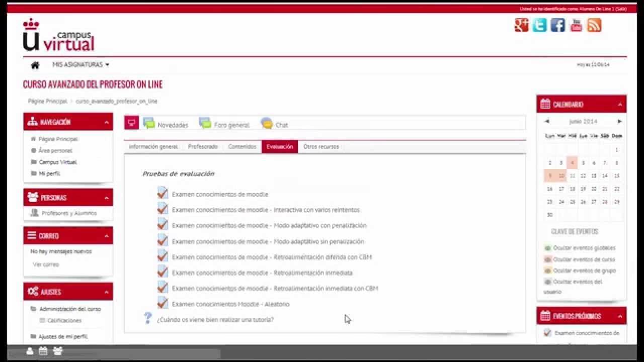The width and height of the screenshot is (644, 362).
Task: Click the red monitor icon beside Novedades
Action: point(131,122)
